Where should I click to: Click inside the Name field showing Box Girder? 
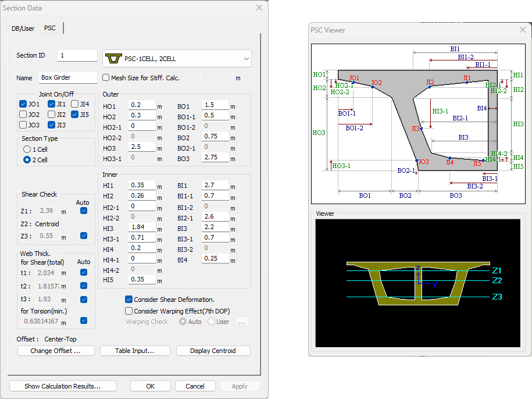[x=67, y=77]
